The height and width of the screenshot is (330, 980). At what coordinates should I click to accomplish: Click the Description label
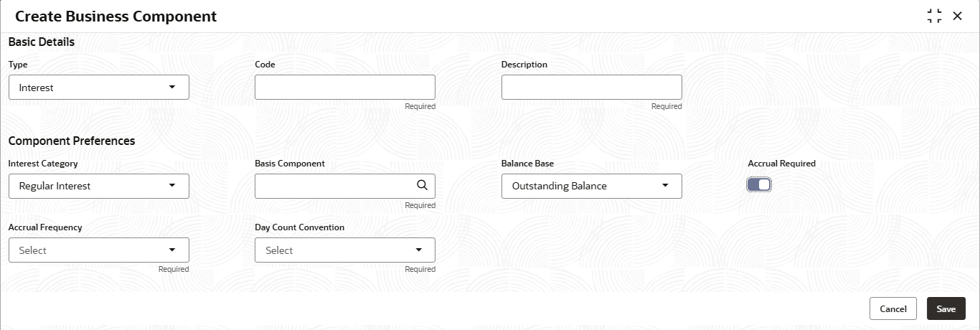(x=524, y=65)
